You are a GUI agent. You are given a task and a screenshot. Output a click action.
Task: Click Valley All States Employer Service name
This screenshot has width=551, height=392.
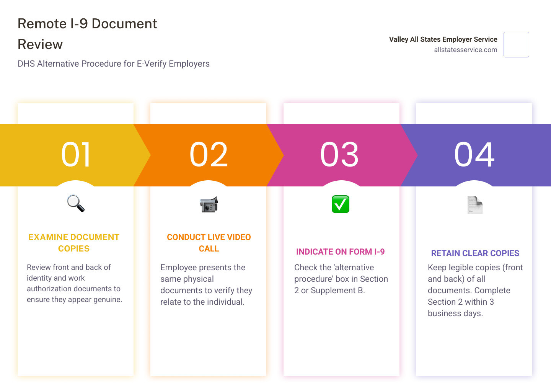coord(443,39)
